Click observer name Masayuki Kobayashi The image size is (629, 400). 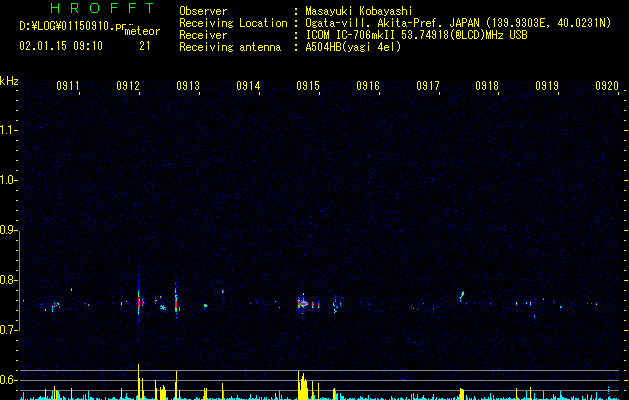coord(359,11)
